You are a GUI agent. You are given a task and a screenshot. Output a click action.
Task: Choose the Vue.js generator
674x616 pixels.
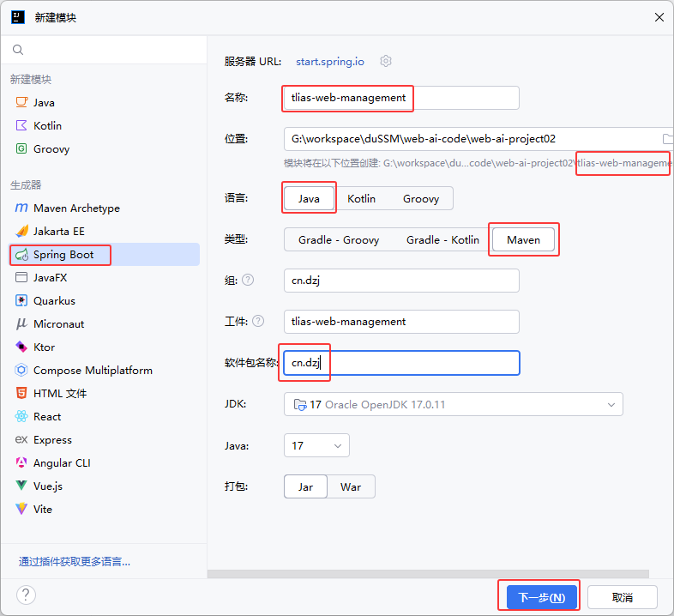pyautogui.click(x=47, y=486)
